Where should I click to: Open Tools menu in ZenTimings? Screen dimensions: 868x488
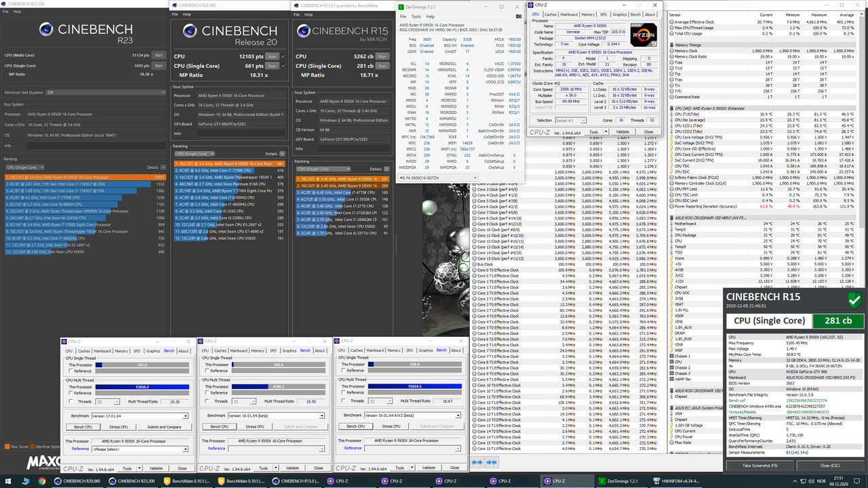416,16
